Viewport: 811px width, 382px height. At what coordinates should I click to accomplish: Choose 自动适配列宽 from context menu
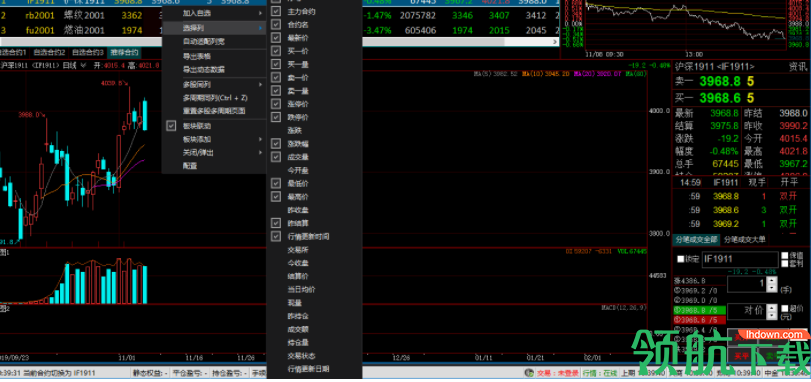[214, 41]
